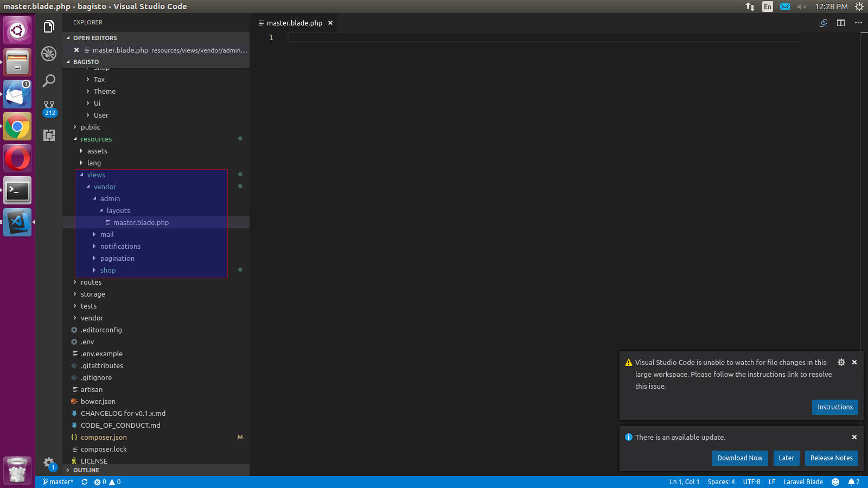868x488 pixels.
Task: Click the master* git branch indicator
Action: pos(58,482)
